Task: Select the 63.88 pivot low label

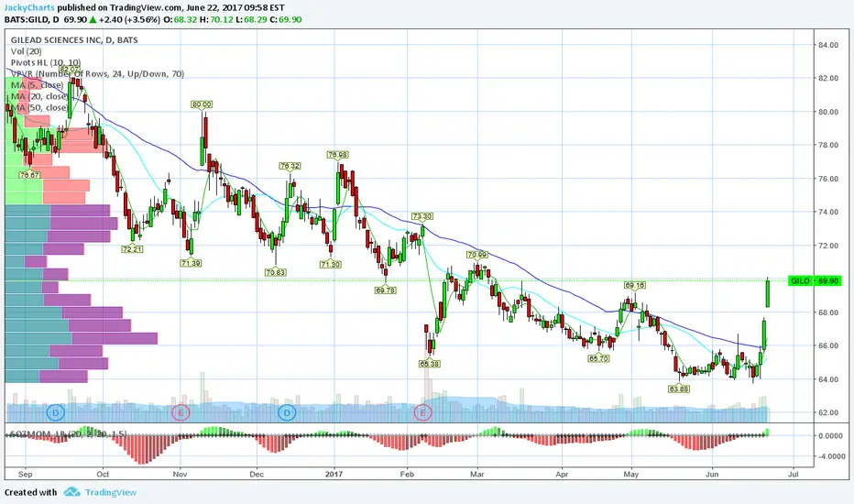Action: (679, 389)
